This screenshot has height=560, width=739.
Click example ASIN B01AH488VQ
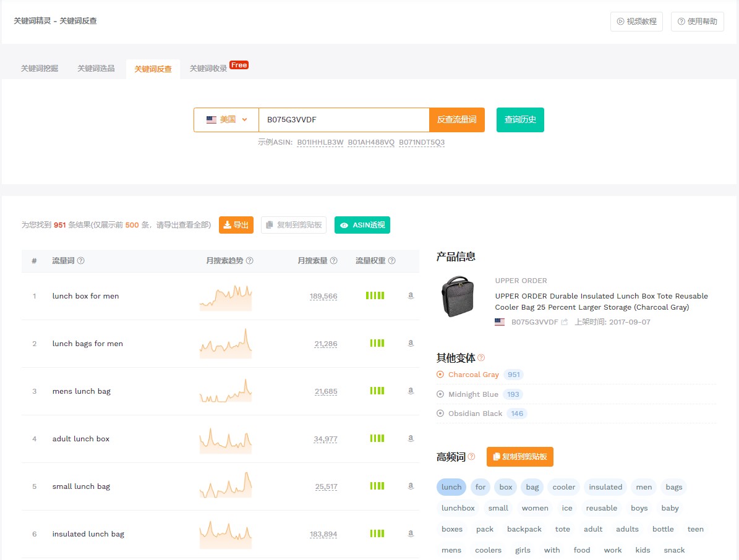[x=371, y=142]
